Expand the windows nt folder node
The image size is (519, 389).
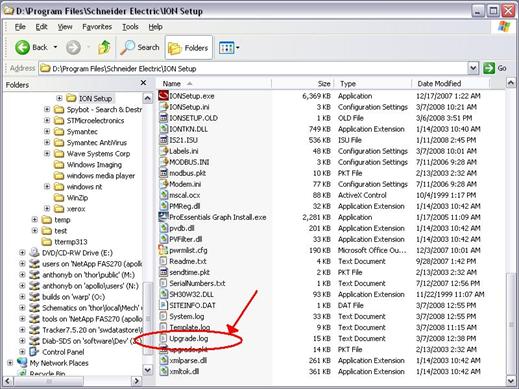click(47, 186)
